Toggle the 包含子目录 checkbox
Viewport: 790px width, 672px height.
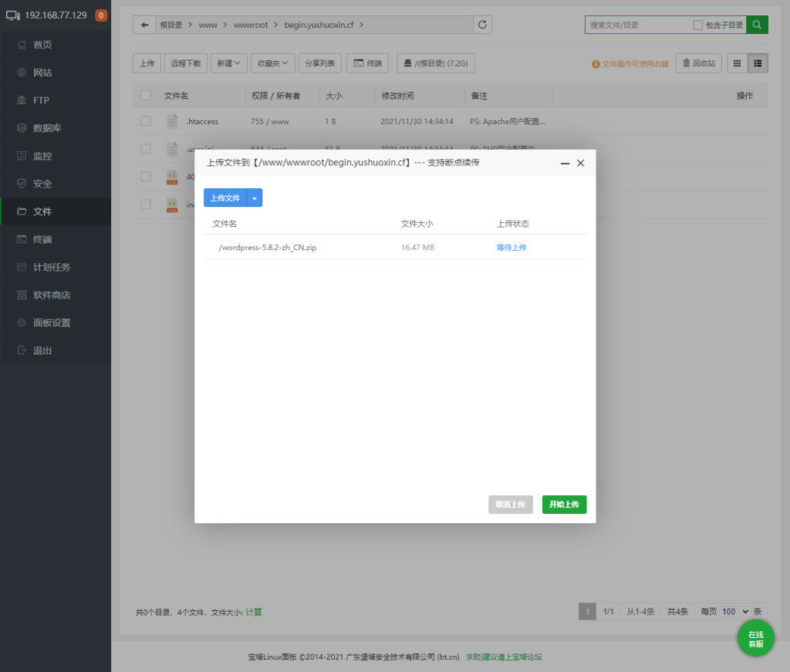698,25
